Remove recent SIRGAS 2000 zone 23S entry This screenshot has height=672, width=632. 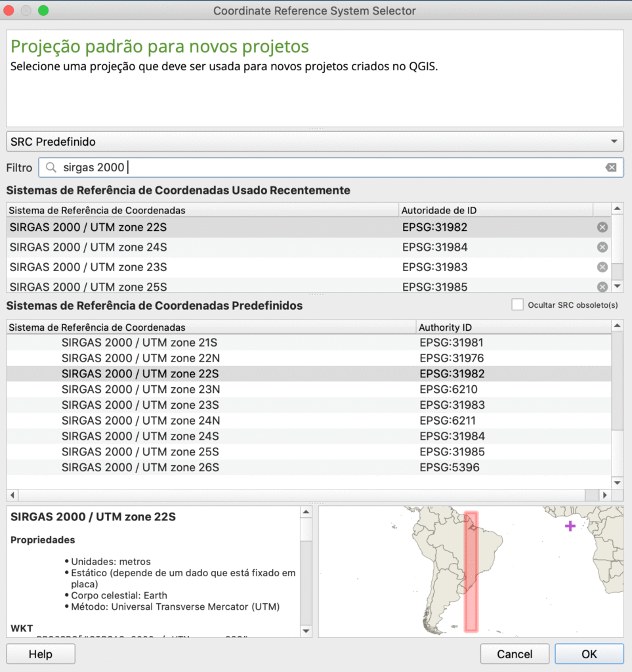point(602,267)
